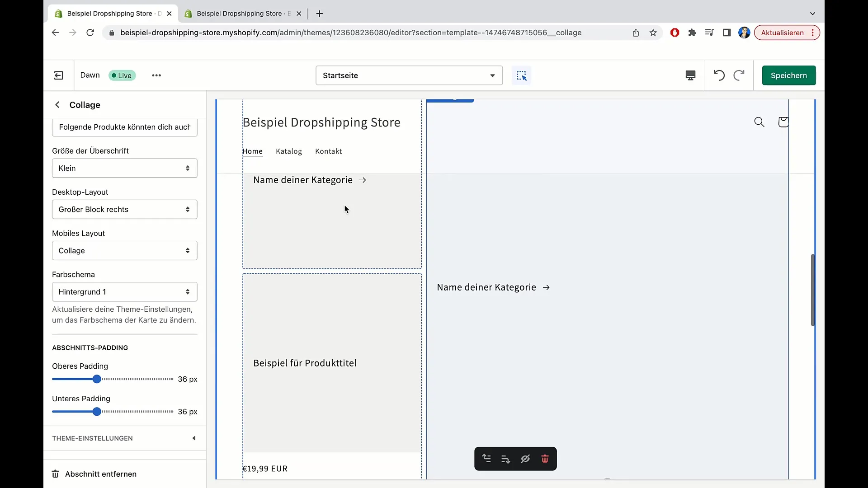
Task: Bookmark this page with star icon
Action: pyautogui.click(x=653, y=33)
